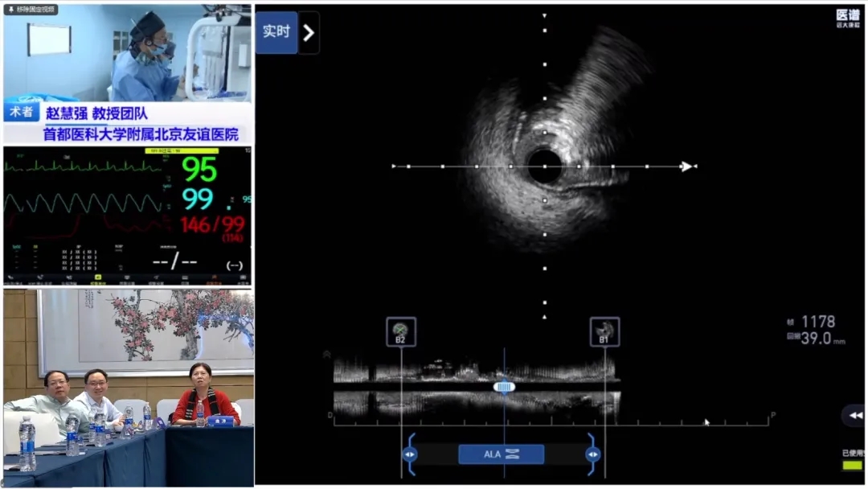Image resolution: width=868 pixels, height=489 pixels.
Task: Open the conference panel video thumbnail
Action: [x=128, y=388]
